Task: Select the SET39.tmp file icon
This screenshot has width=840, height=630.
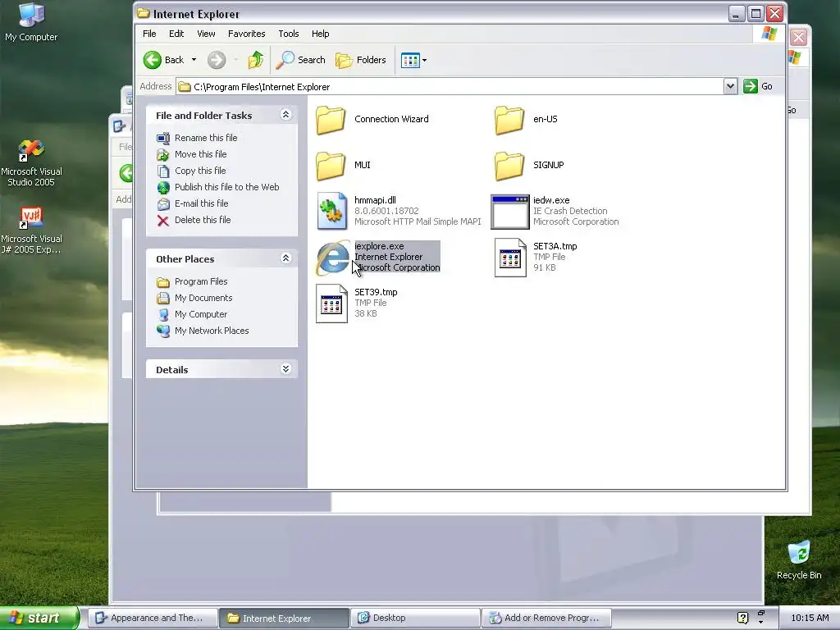Action: coord(331,304)
